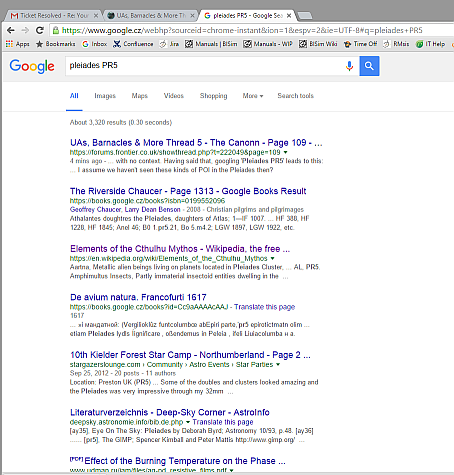This screenshot has height=475, width=454.
Task: Expand the More search filter dropdown
Action: tap(253, 96)
